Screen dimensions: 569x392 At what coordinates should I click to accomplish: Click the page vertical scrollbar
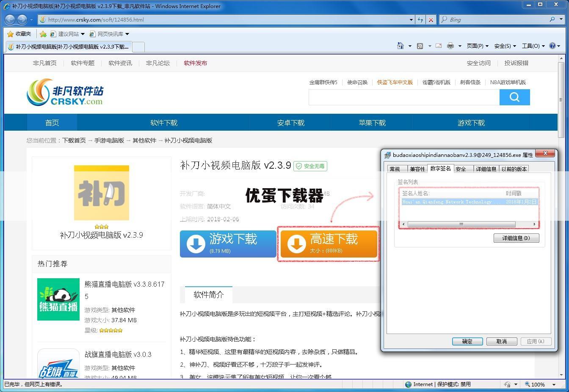(561, 216)
